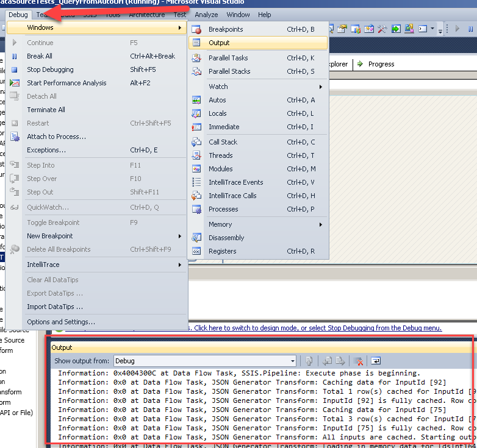Image resolution: width=477 pixels, height=448 pixels.
Task: Open the Help menu
Action: point(264,15)
